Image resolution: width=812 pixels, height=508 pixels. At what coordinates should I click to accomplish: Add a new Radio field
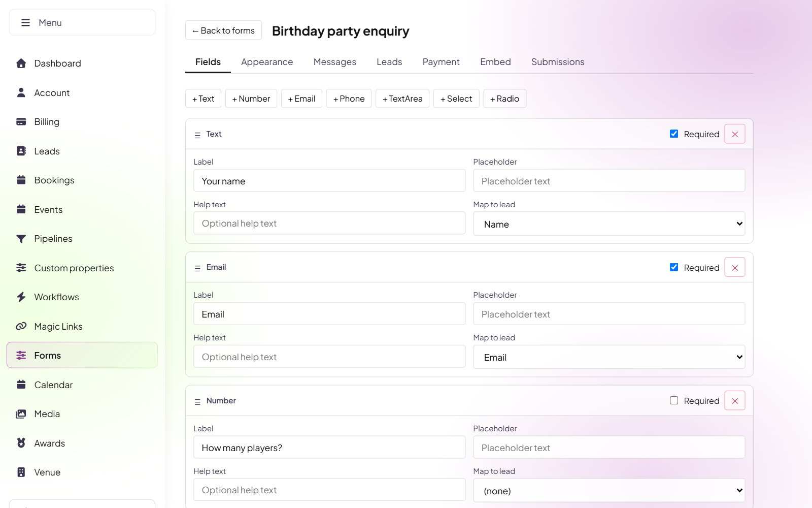pyautogui.click(x=505, y=99)
